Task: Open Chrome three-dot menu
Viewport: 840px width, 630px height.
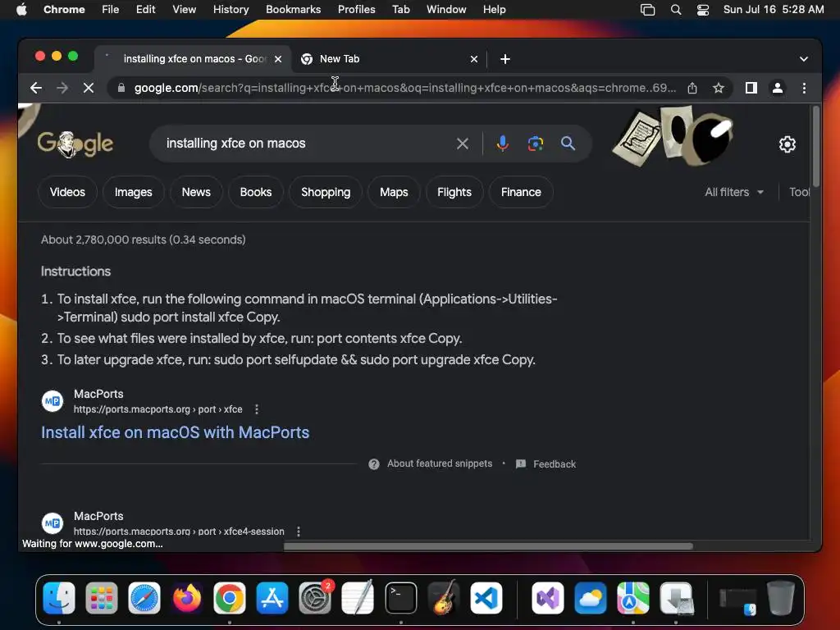Action: pos(804,88)
